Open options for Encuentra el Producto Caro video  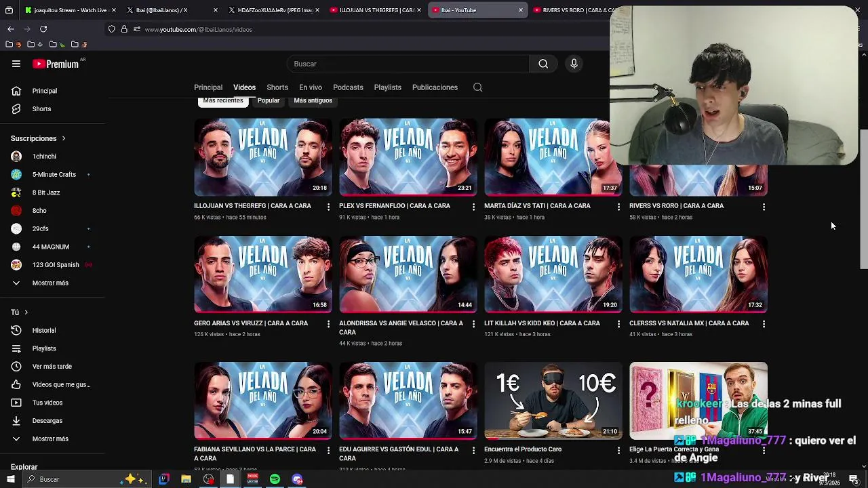tap(618, 450)
